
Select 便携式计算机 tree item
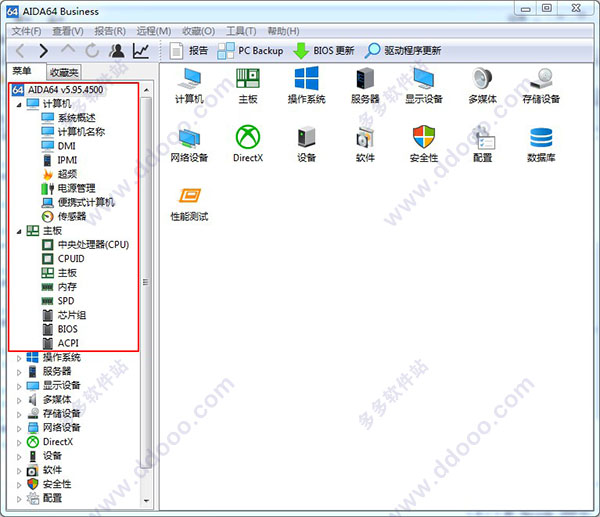(78, 202)
